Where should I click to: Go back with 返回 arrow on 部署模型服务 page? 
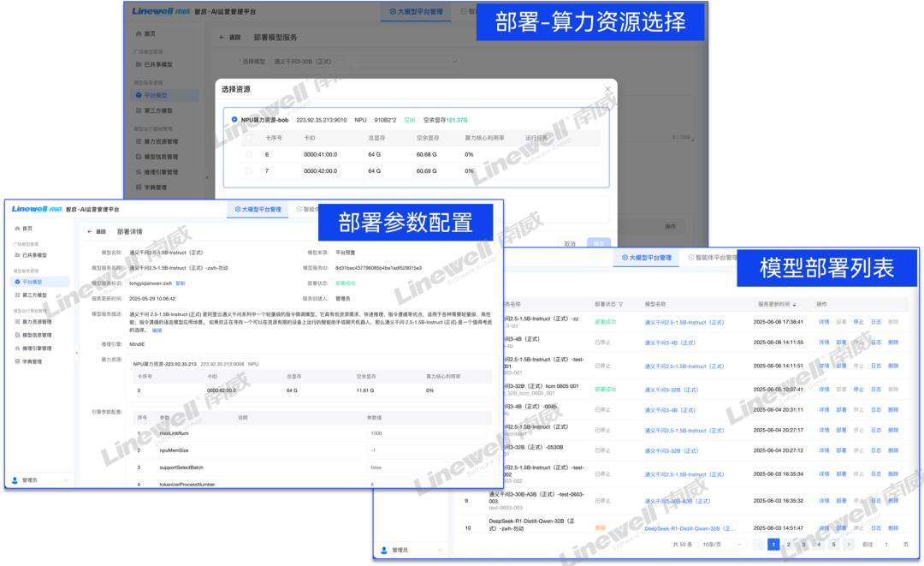[x=230, y=37]
